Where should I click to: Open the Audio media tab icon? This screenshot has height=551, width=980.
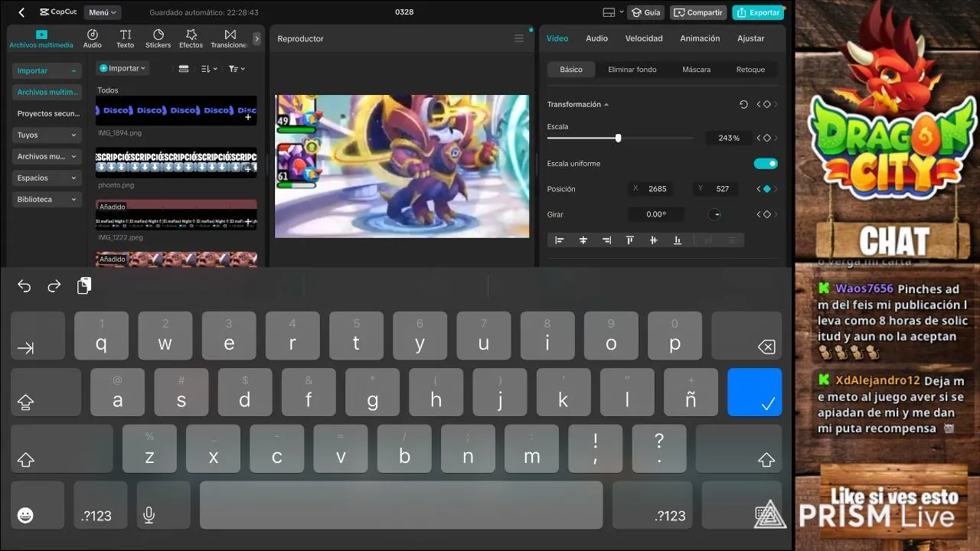93,38
